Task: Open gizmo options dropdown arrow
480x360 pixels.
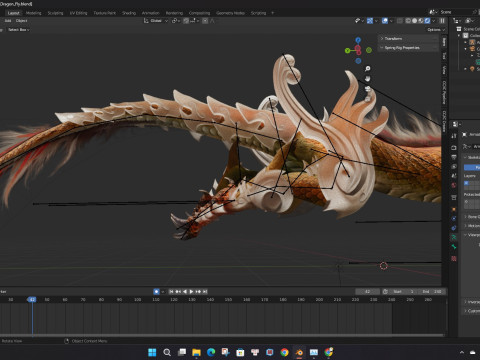Action: click(376, 21)
